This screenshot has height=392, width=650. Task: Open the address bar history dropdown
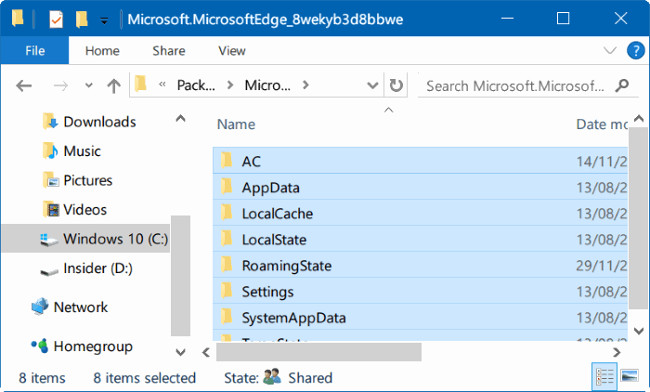click(373, 85)
